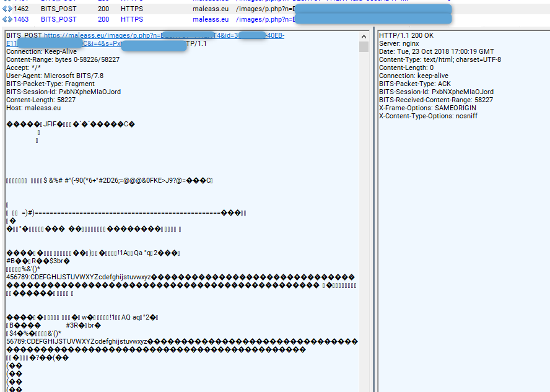Image resolution: width=550 pixels, height=392 pixels.
Task: Click the scroll up arrow in request pane
Action: (x=364, y=37)
